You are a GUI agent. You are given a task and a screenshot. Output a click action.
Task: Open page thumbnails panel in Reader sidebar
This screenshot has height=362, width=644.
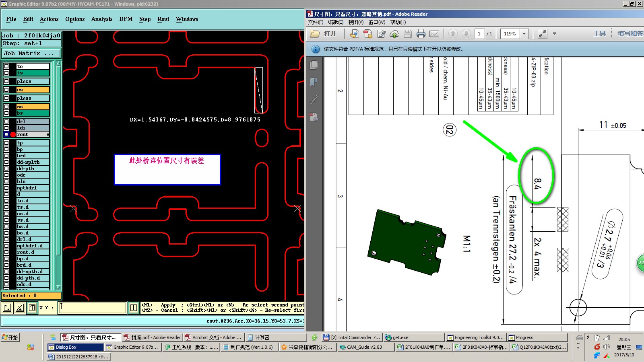point(314,65)
